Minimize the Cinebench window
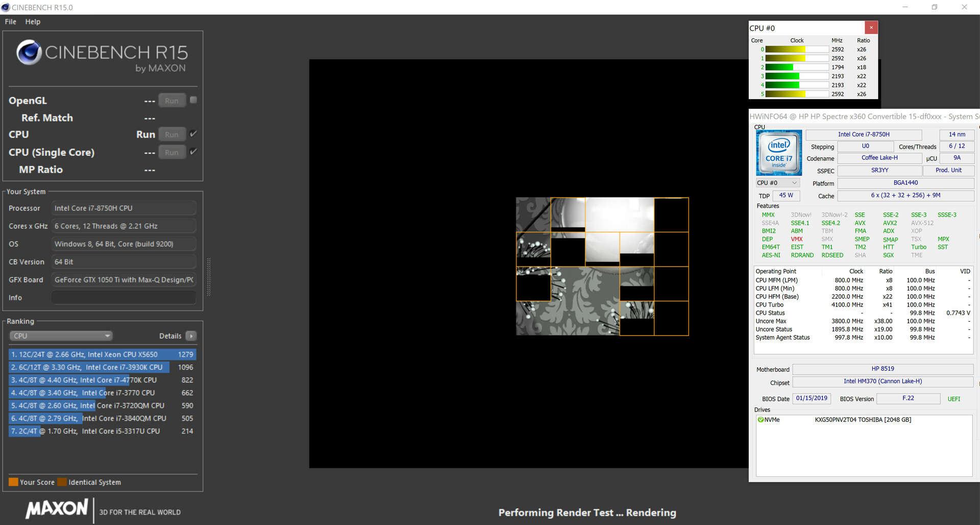 point(905,7)
